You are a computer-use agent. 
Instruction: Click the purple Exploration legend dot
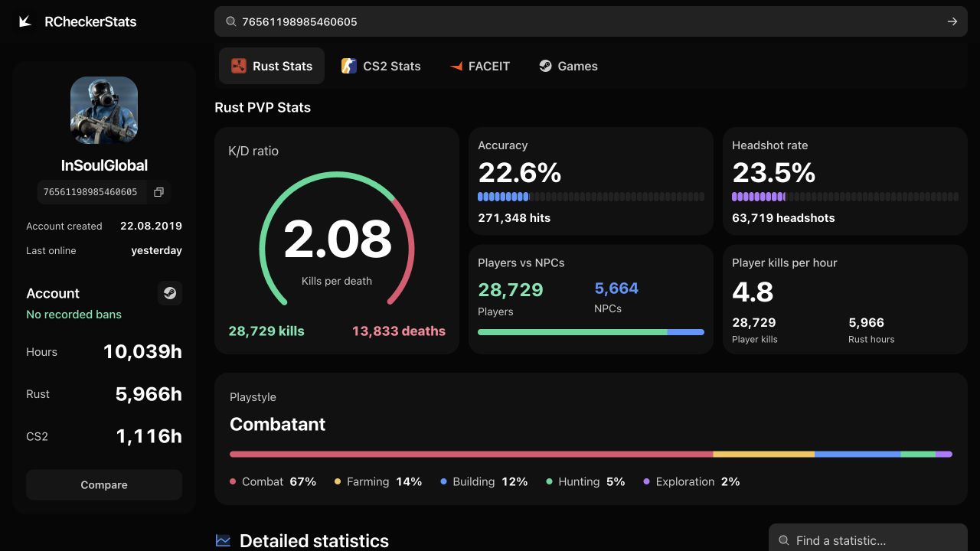coord(647,481)
